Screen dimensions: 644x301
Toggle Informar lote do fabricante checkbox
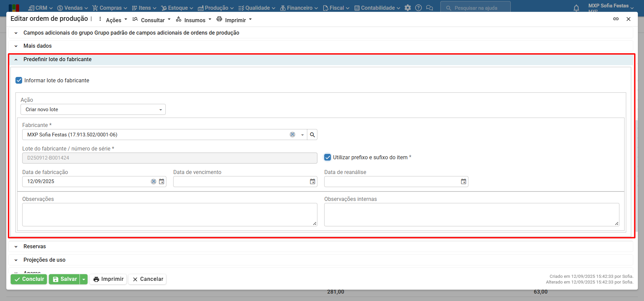[19, 80]
